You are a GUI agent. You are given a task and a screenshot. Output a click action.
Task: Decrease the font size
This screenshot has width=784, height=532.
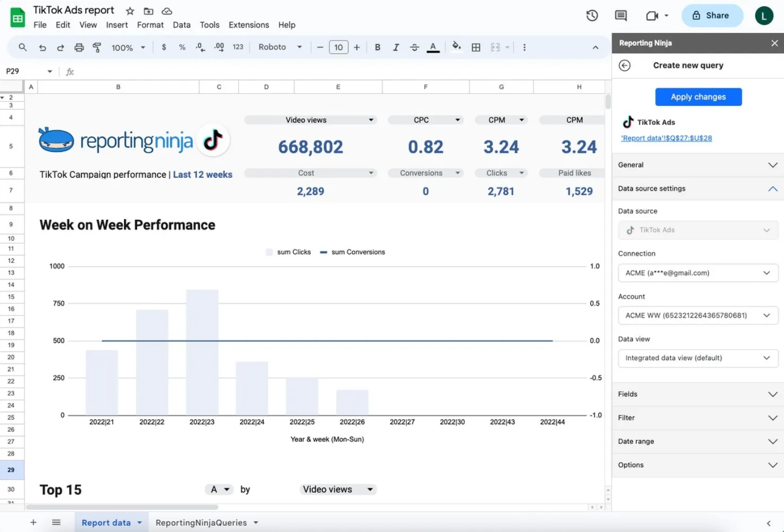click(x=320, y=47)
